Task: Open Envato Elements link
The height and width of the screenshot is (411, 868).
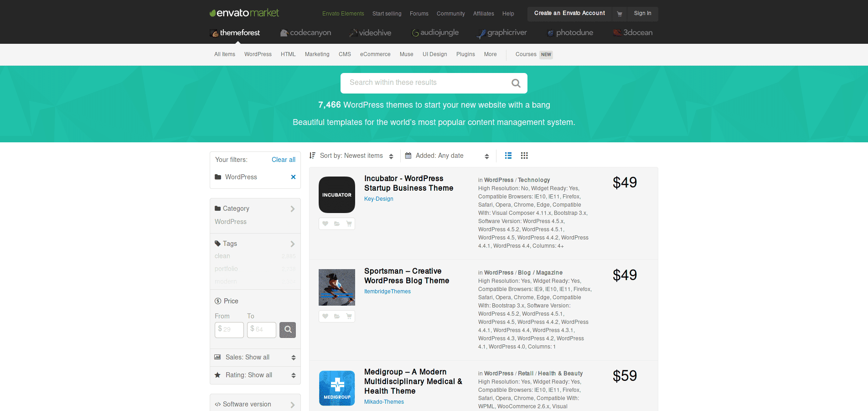Action: point(343,14)
